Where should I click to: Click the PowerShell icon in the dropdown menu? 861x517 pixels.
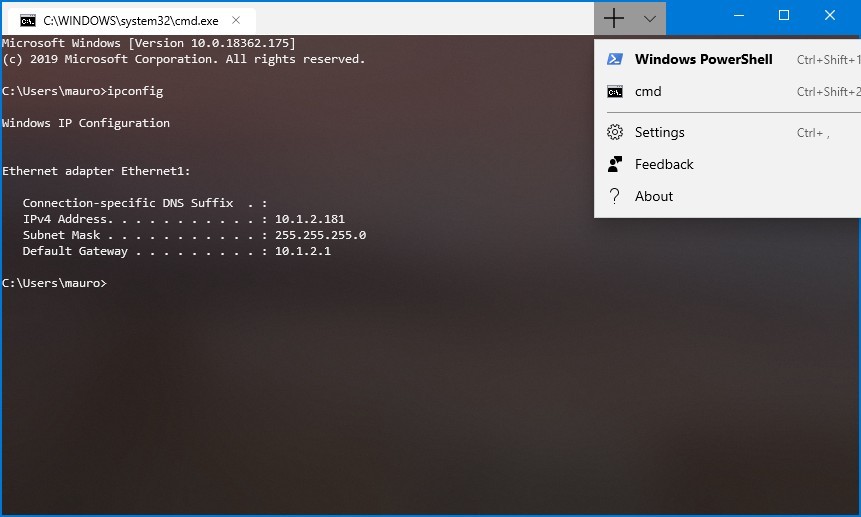coord(614,59)
